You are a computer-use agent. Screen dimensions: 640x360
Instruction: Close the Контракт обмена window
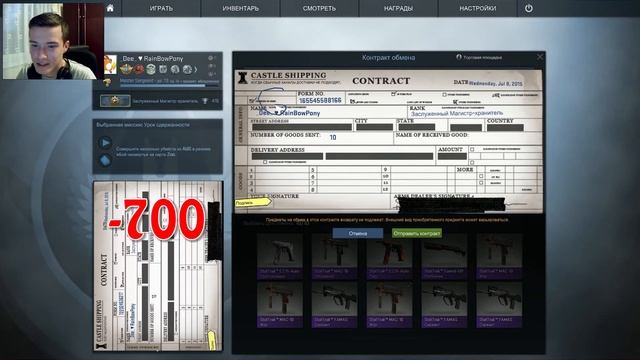tap(540, 57)
